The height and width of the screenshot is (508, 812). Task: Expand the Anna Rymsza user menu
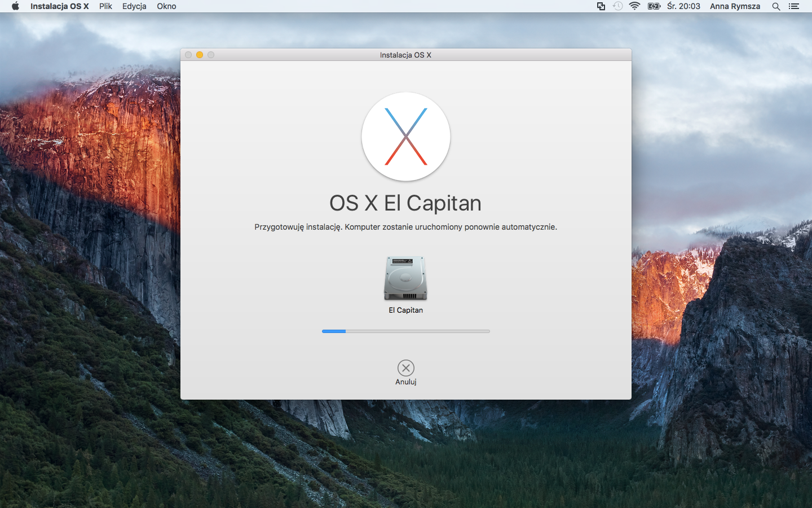pos(735,6)
